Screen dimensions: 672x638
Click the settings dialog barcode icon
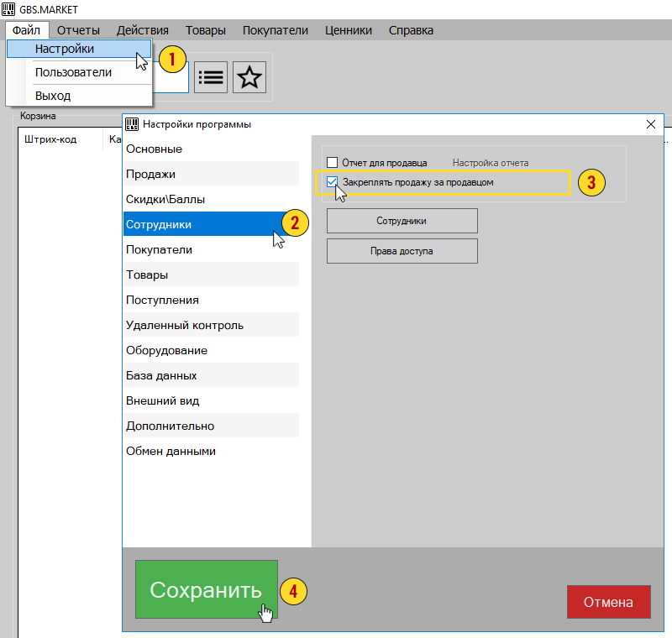pos(132,124)
